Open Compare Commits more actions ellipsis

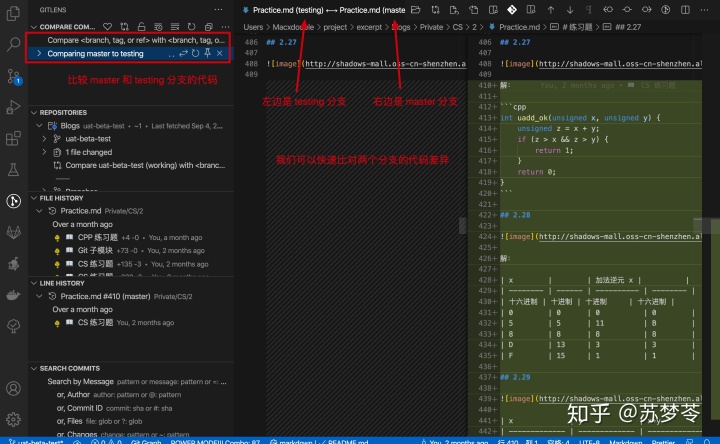click(225, 27)
